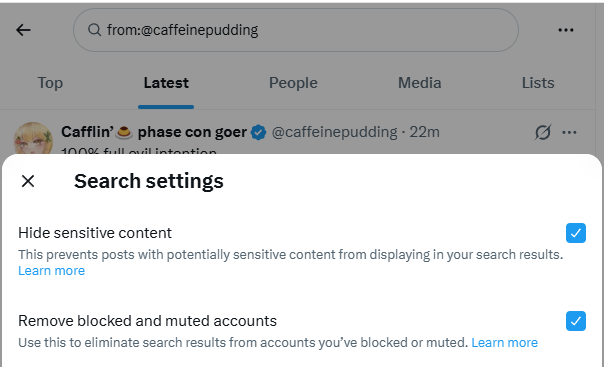Click the magnifier icon in search bar

point(94,30)
